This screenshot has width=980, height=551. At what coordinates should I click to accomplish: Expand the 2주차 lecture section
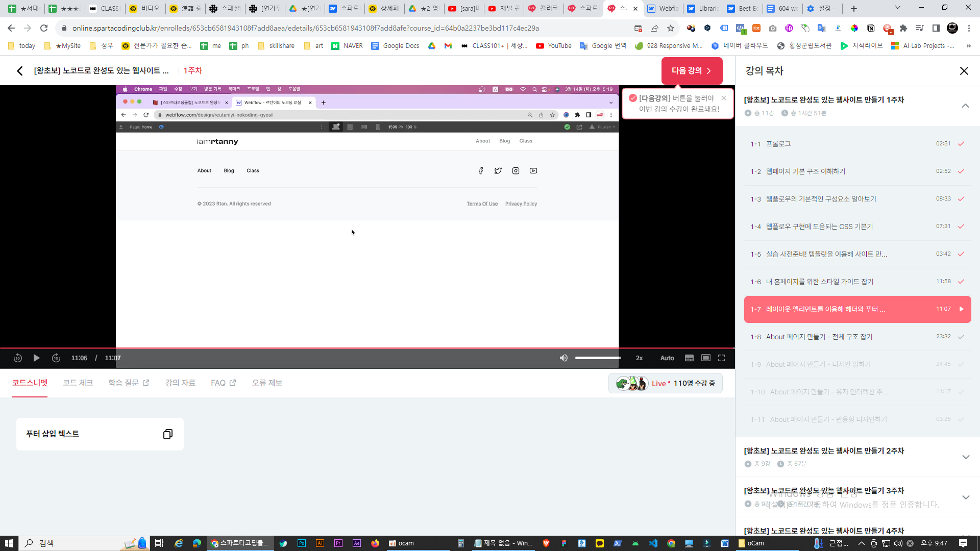[965, 457]
